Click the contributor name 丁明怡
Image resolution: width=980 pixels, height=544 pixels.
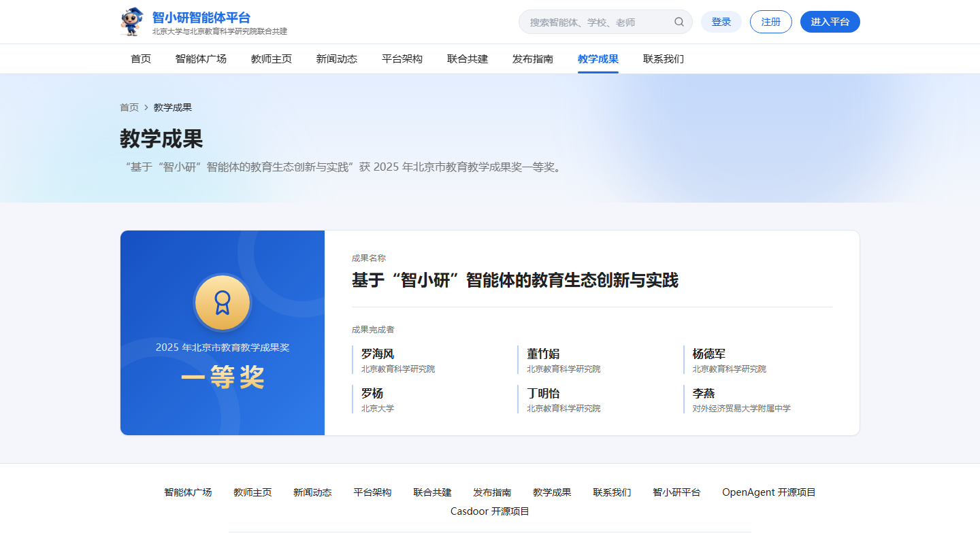pos(543,393)
